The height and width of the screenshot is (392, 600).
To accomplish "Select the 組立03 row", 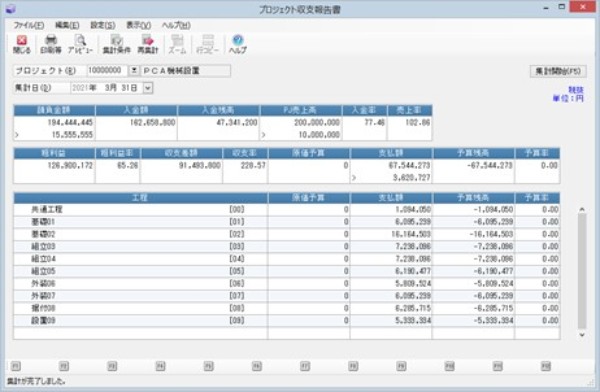I will (287, 246).
